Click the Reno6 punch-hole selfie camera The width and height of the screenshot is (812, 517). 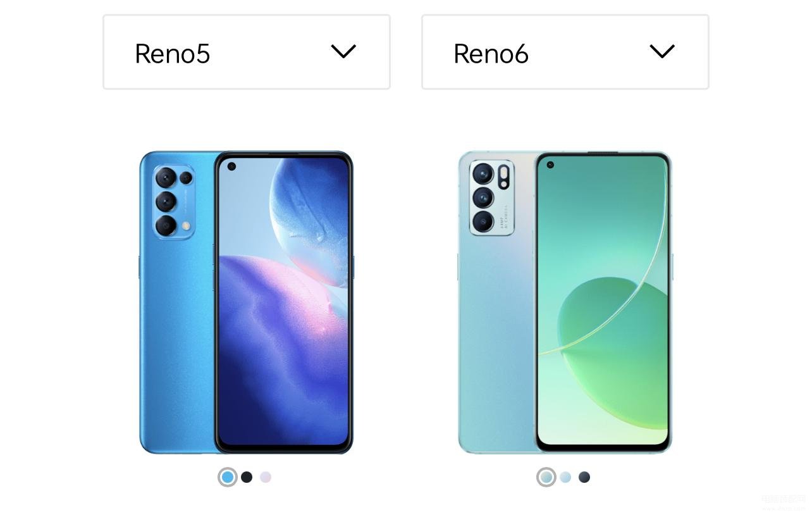(550, 165)
